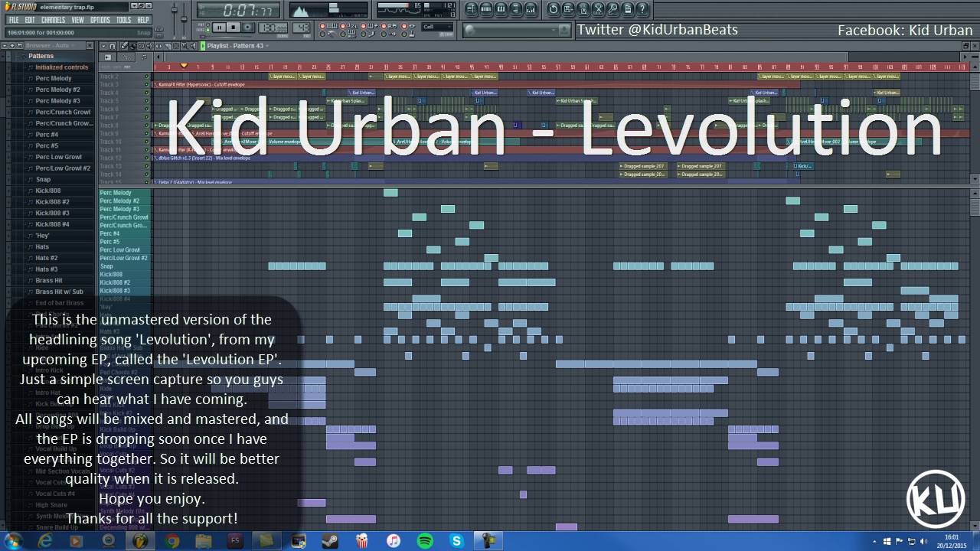Select the Slip tool in Playlist toolbar

click(158, 46)
